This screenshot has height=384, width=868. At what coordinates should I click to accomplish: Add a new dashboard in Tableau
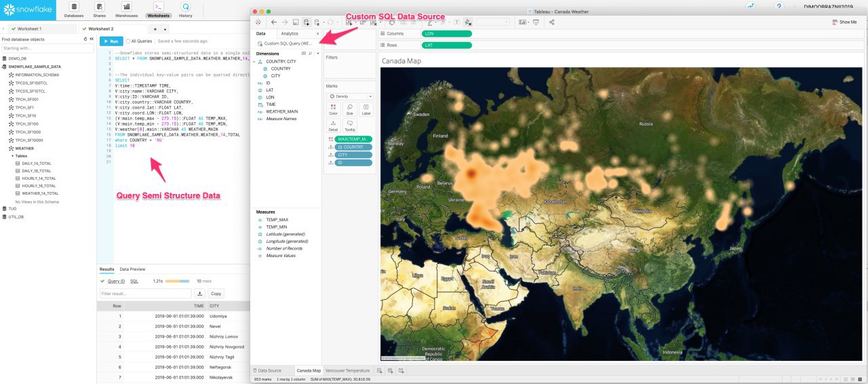(x=391, y=370)
